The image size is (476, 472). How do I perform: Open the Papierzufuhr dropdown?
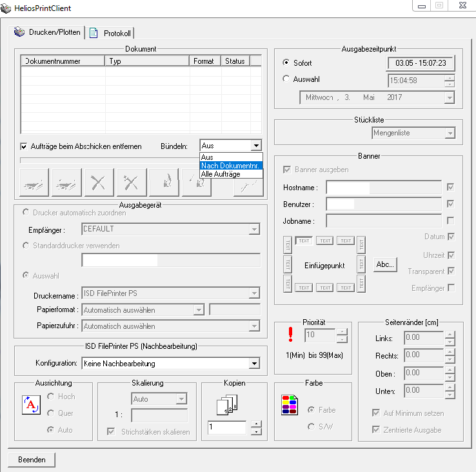[x=254, y=326]
